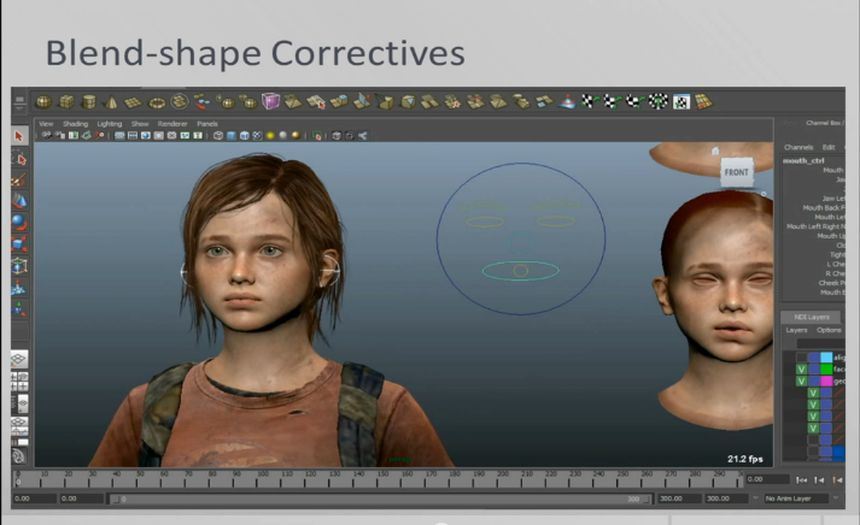This screenshot has height=525, width=860.
Task: Click the green layer color swatch
Action: pyautogui.click(x=826, y=369)
